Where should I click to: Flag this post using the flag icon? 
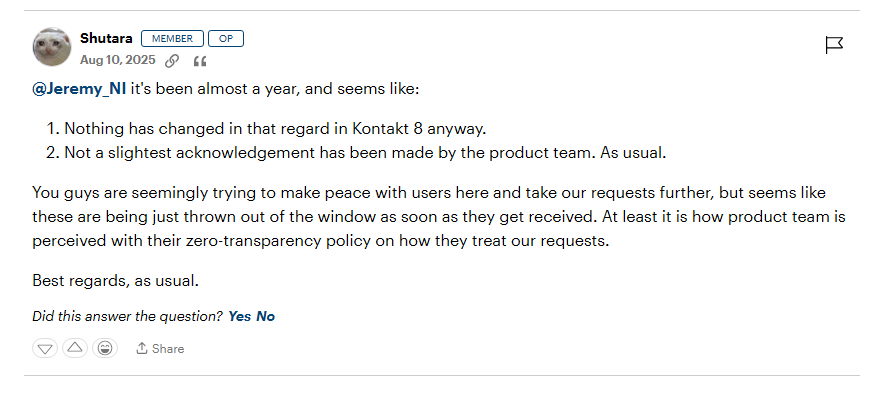pos(834,44)
